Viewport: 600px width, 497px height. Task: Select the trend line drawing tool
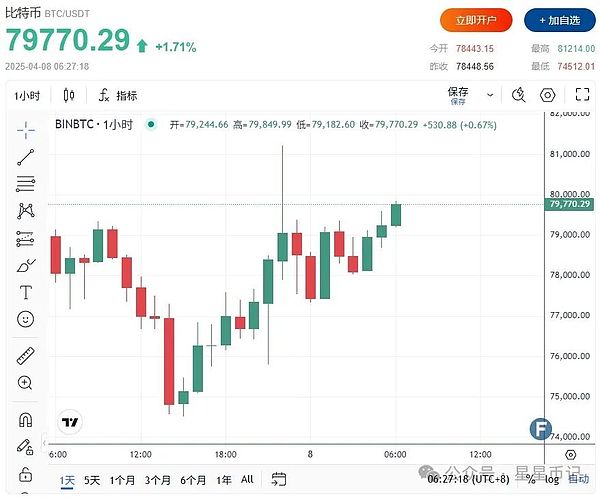(25, 157)
